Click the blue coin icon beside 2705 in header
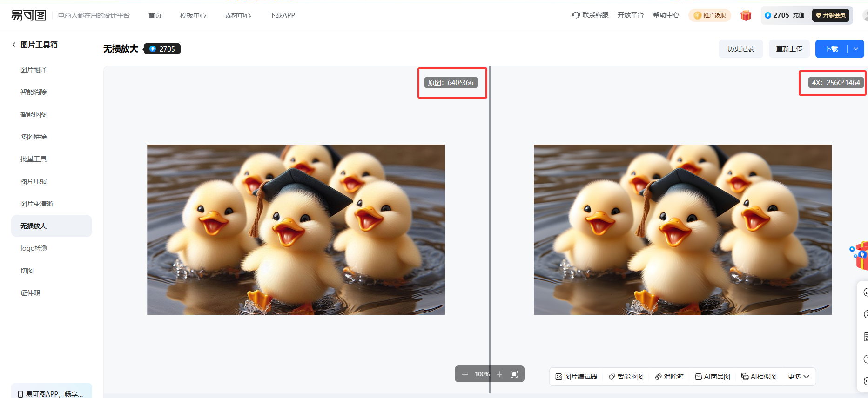The width and height of the screenshot is (868, 398). pos(768,15)
